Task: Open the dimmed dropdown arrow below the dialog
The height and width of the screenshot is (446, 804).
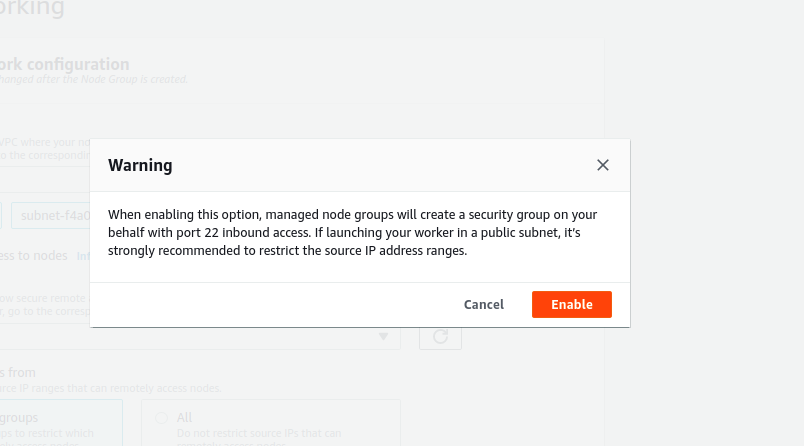Action: click(x=384, y=336)
